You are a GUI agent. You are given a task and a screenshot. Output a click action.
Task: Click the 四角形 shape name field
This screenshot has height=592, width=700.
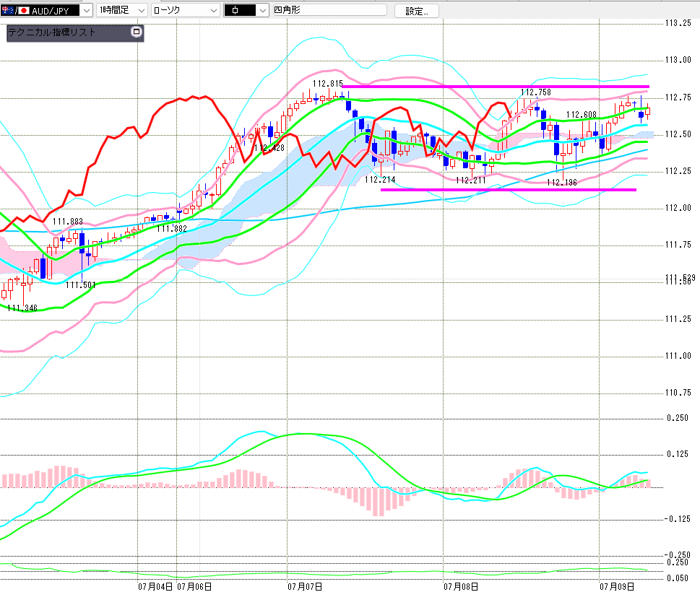329,10
